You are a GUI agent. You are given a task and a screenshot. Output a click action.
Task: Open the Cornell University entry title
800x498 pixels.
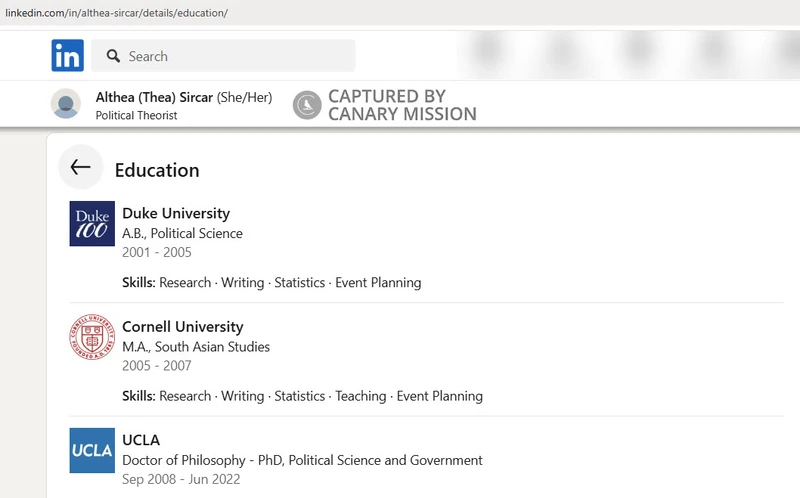coord(183,327)
